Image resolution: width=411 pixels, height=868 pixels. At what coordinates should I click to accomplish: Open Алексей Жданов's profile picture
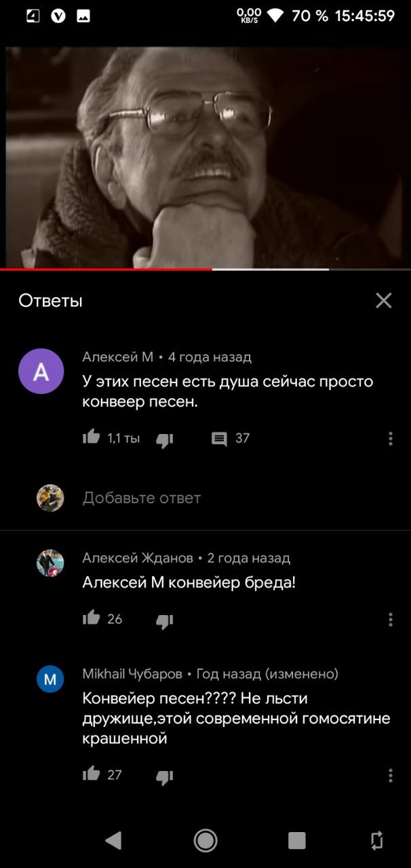(50, 563)
